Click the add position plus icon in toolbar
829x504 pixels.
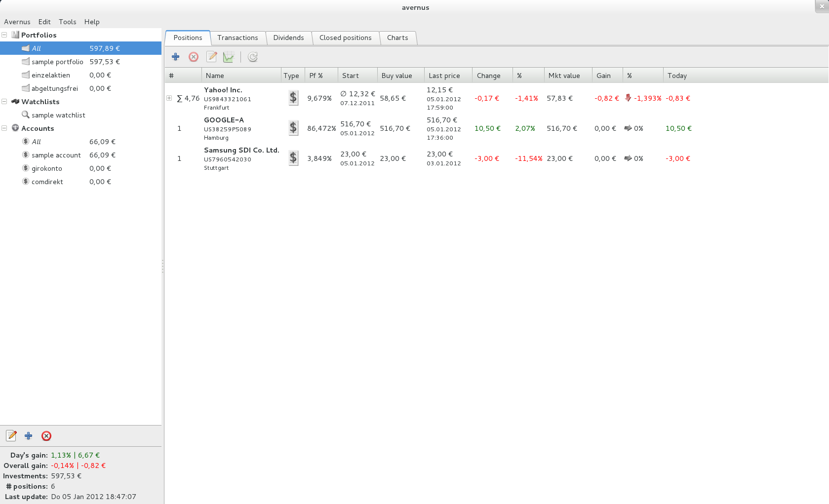175,57
